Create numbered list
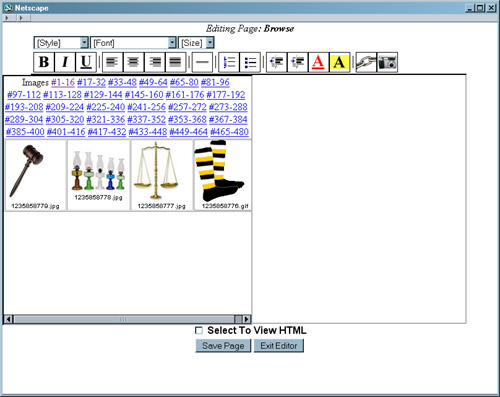The image size is (500, 397). tap(229, 62)
